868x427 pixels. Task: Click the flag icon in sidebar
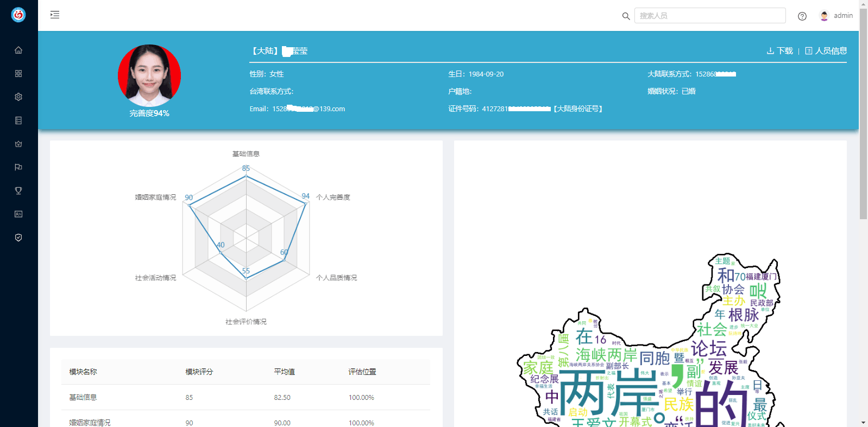point(18,167)
